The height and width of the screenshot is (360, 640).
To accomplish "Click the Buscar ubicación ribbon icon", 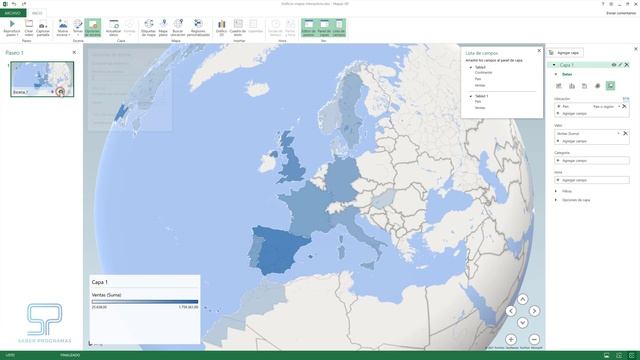I will pyautogui.click(x=178, y=28).
